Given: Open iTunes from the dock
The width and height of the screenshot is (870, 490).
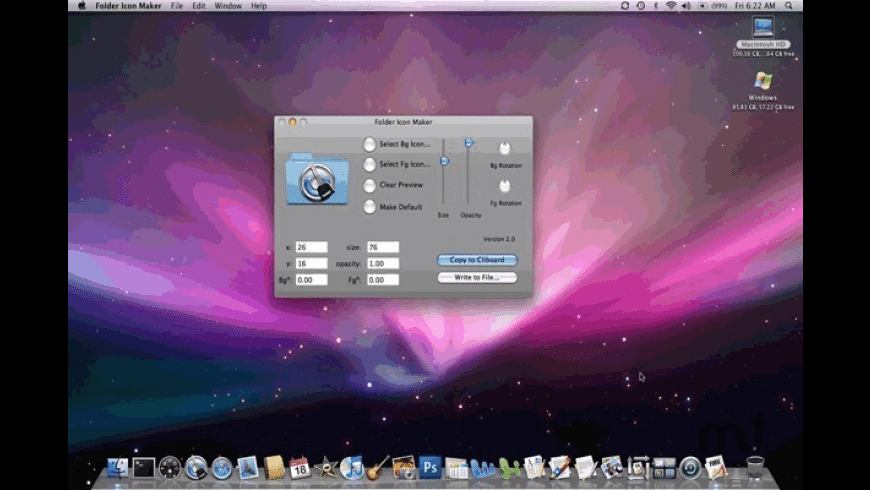Looking at the screenshot, I should point(352,468).
